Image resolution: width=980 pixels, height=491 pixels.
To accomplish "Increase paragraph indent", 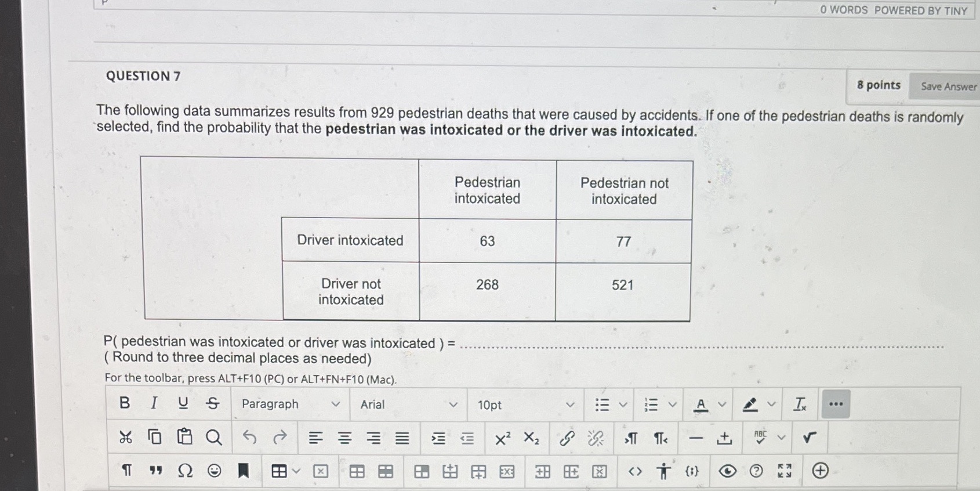I will (x=438, y=439).
